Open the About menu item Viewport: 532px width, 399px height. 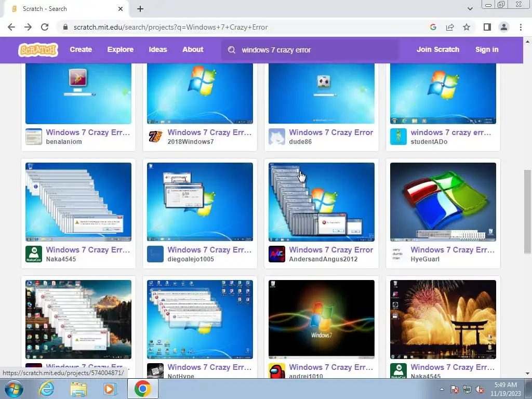point(193,49)
